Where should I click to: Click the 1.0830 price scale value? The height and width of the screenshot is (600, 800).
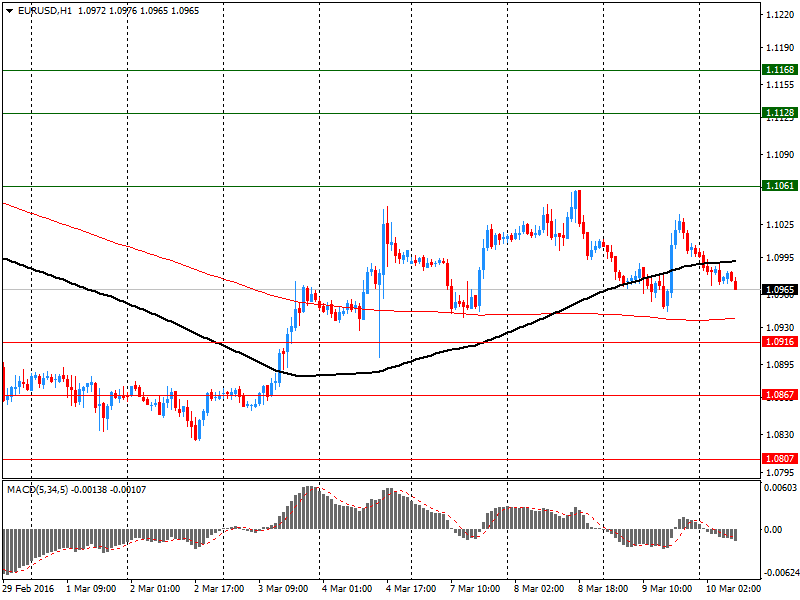(780, 435)
